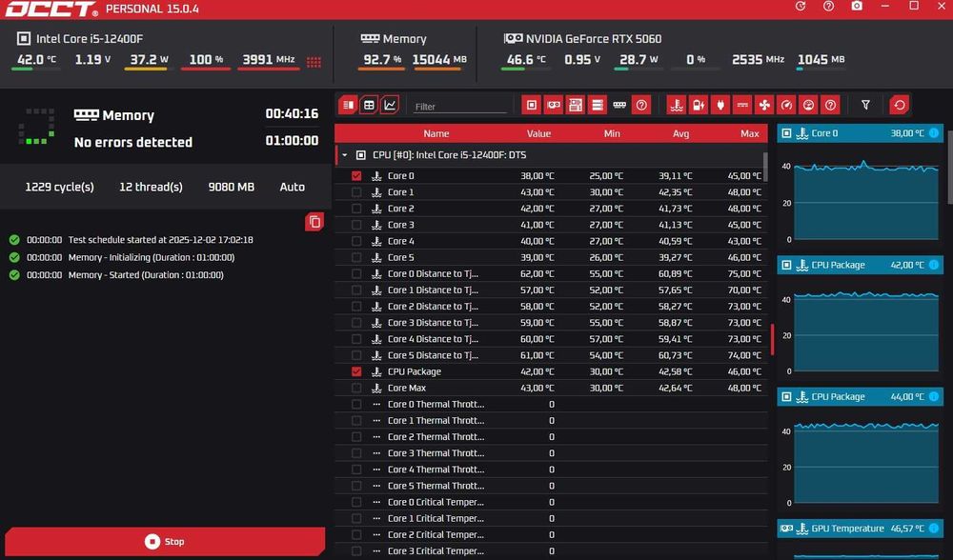Sort table by Min column

pyautogui.click(x=612, y=133)
